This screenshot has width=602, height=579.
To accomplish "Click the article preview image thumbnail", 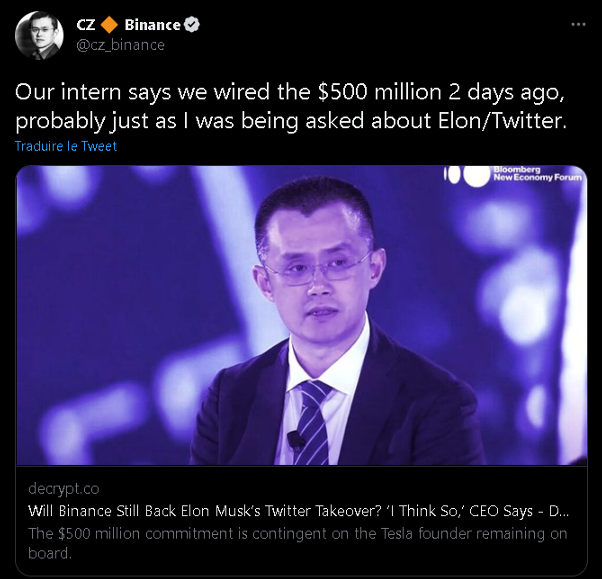I will coord(300,315).
